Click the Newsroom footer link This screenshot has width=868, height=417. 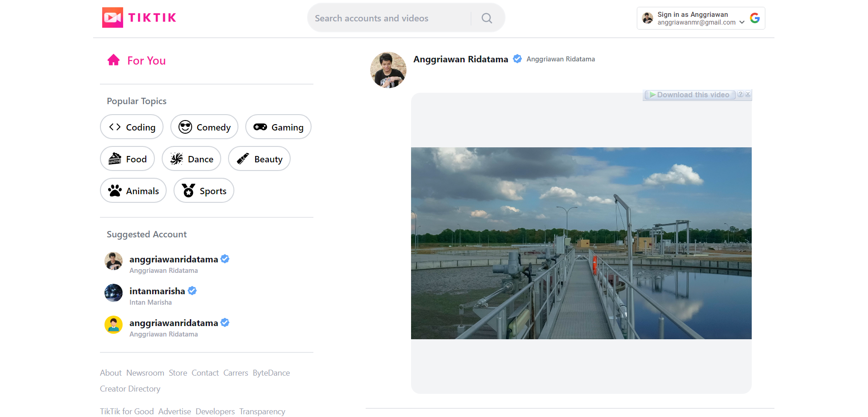coord(145,373)
